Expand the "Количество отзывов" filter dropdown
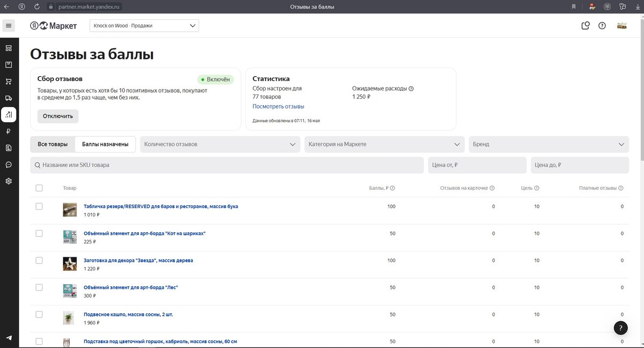 coord(220,144)
